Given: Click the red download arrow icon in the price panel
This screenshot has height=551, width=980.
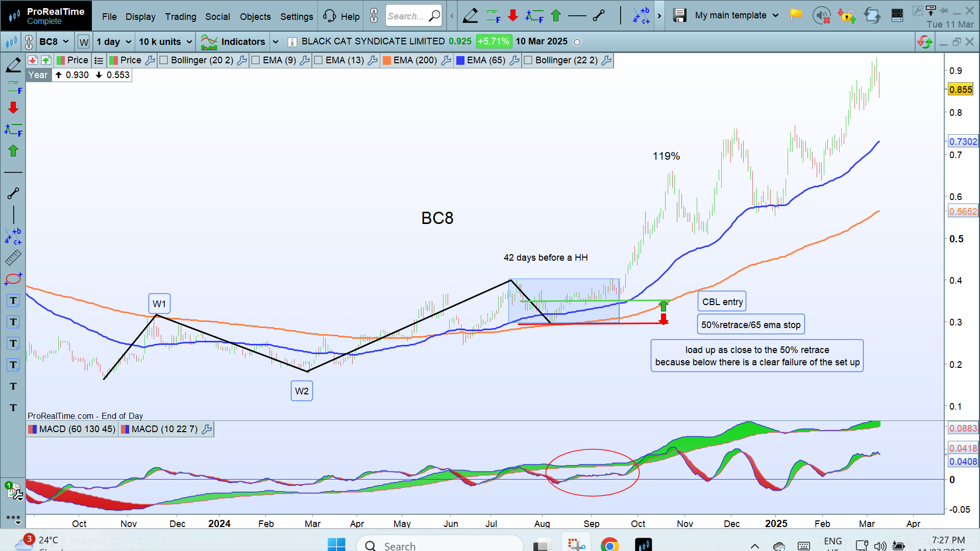Looking at the screenshot, I should (x=33, y=60).
